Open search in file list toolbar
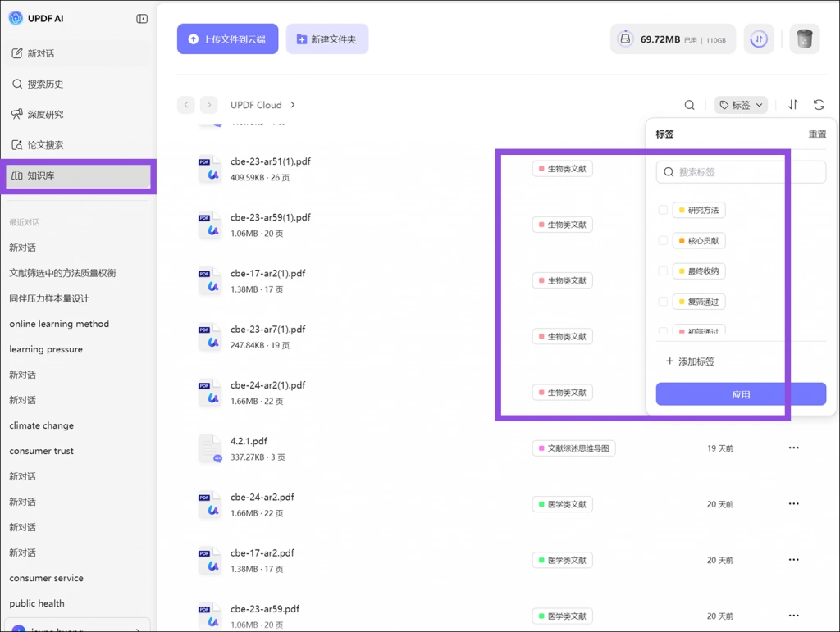The image size is (840, 632). coord(689,105)
